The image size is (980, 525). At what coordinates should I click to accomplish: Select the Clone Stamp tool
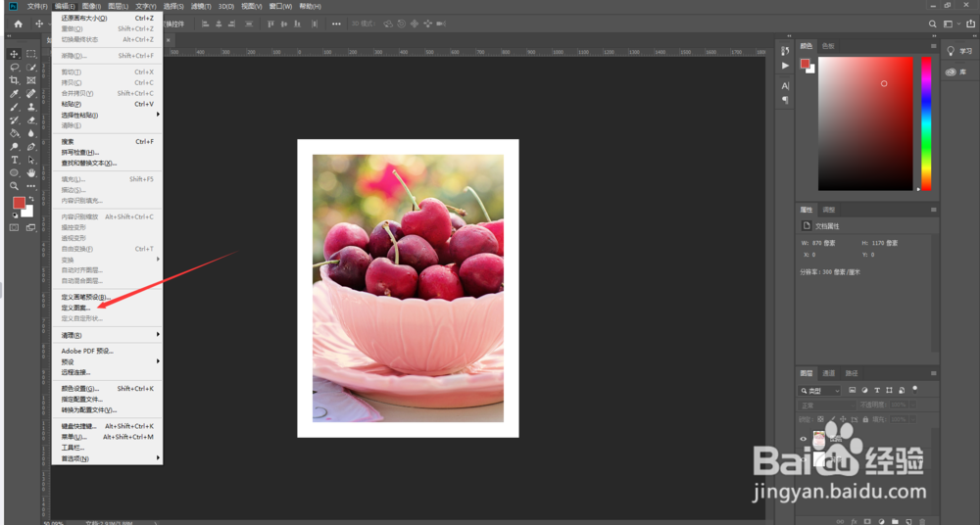click(x=31, y=107)
